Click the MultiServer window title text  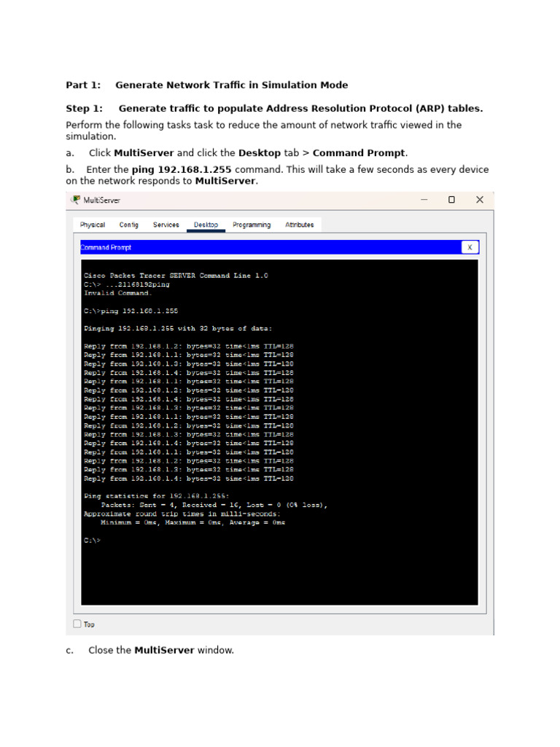coord(102,200)
